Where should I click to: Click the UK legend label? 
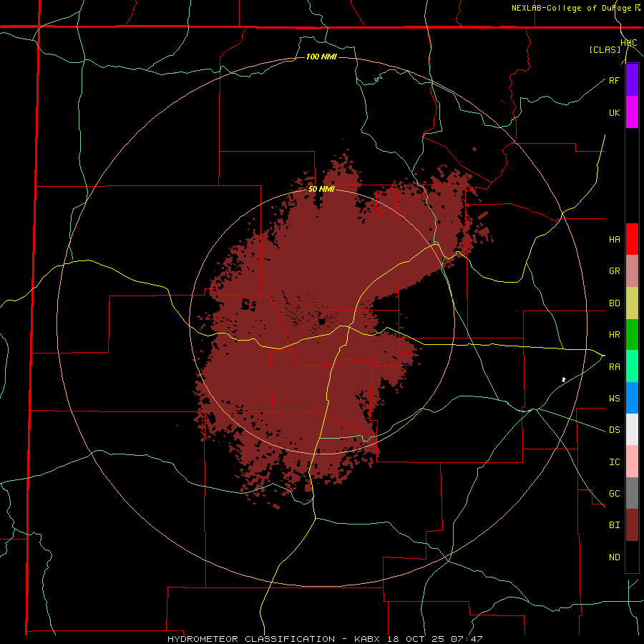(x=614, y=112)
